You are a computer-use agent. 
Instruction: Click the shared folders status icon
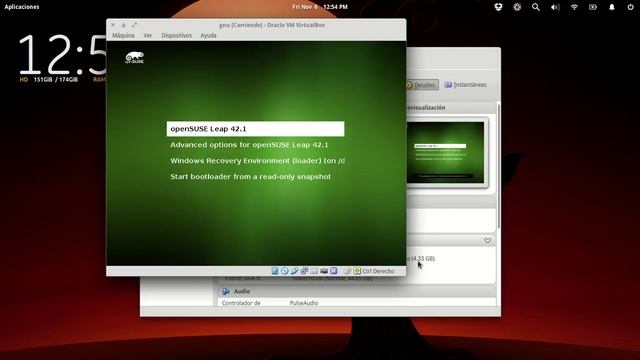click(314, 271)
